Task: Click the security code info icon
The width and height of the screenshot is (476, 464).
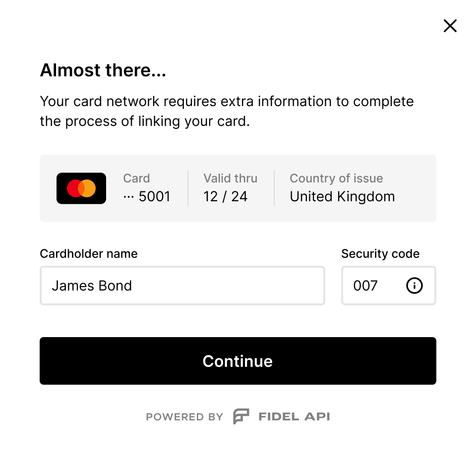Action: (x=414, y=286)
